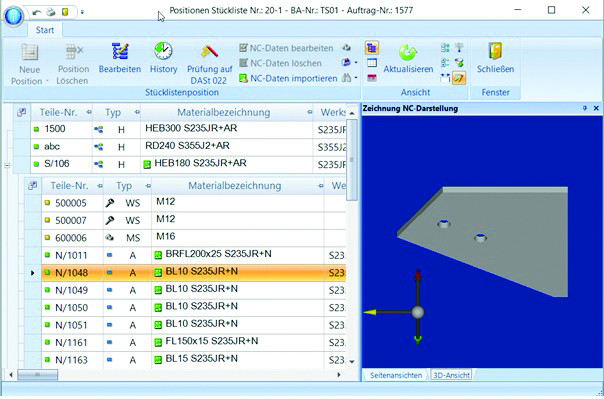Click the expand-all tree icon right of Aktualisieren
Image resolution: width=604 pixels, height=399 pixels.
coord(445,48)
